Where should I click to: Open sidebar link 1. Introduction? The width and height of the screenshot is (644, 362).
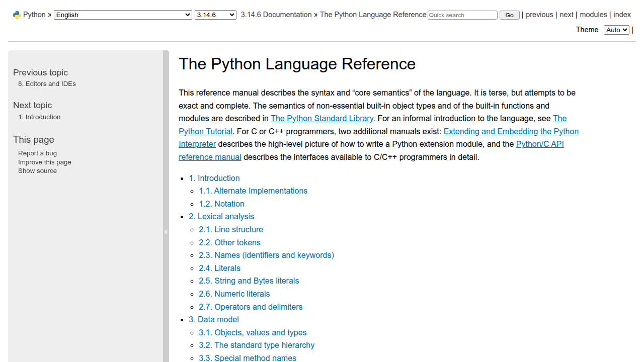click(39, 117)
